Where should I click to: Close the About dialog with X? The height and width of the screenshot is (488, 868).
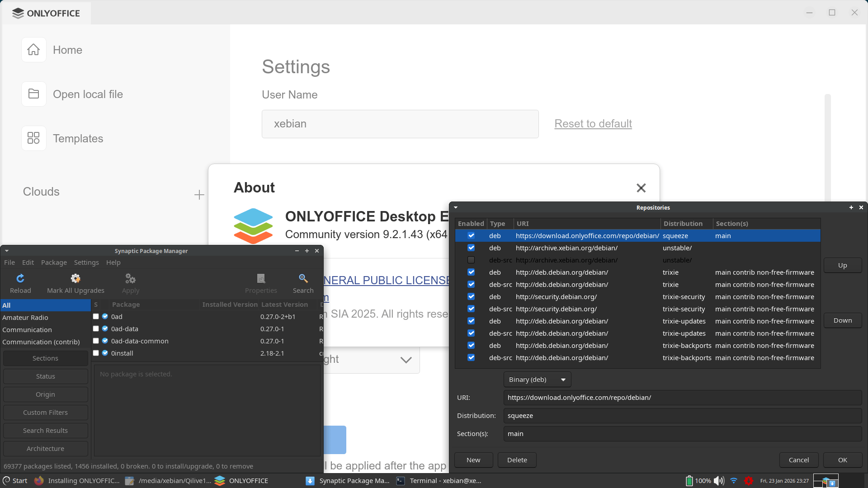[x=641, y=188]
